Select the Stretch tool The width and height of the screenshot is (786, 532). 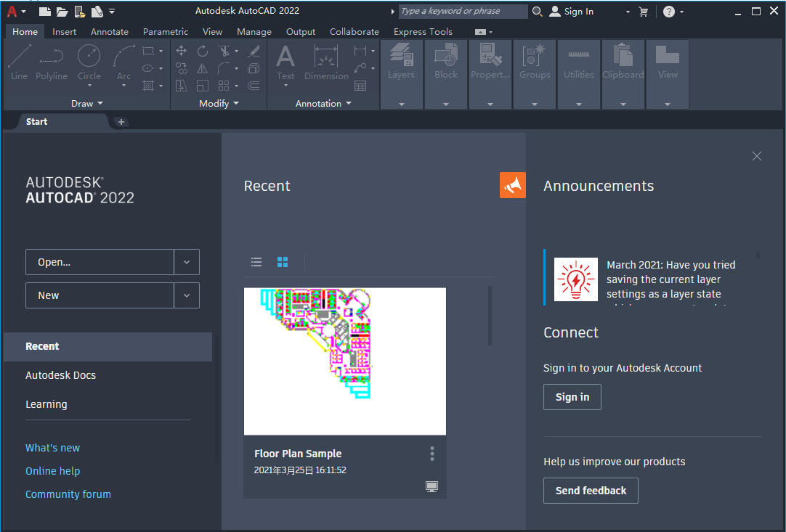point(182,86)
